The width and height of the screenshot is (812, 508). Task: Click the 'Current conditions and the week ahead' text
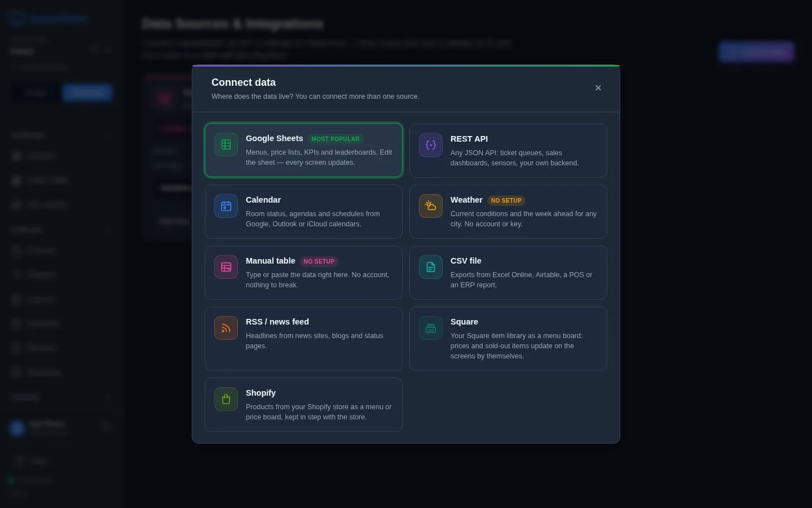click(523, 219)
